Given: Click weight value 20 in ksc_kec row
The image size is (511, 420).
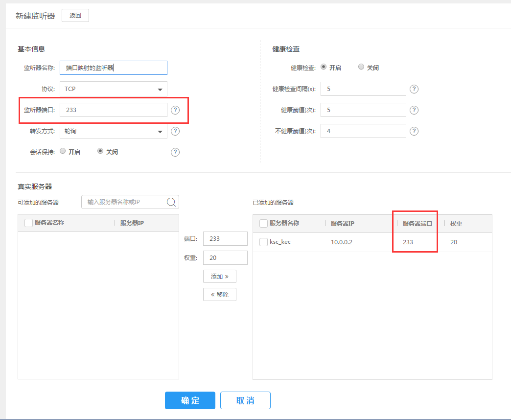Looking at the screenshot, I should 454,242.
